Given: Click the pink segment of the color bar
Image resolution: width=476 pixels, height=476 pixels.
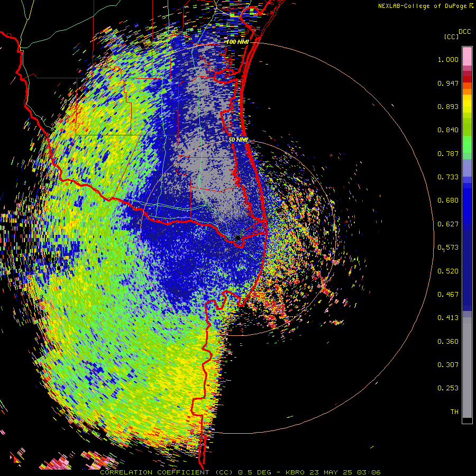Looking at the screenshot, I should (467, 56).
